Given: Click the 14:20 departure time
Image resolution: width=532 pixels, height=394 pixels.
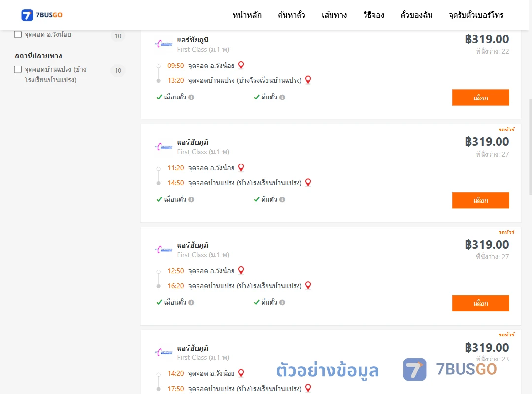Looking at the screenshot, I should 176,373.
